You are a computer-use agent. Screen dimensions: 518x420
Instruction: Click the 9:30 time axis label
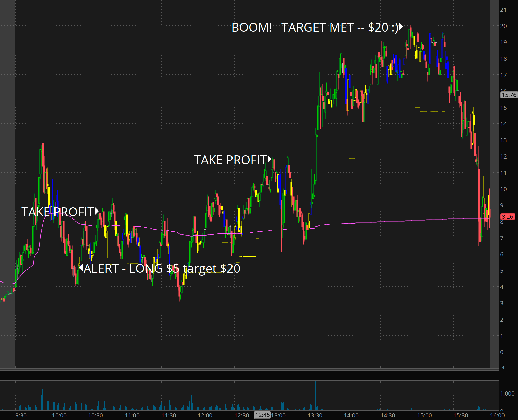[21, 415]
